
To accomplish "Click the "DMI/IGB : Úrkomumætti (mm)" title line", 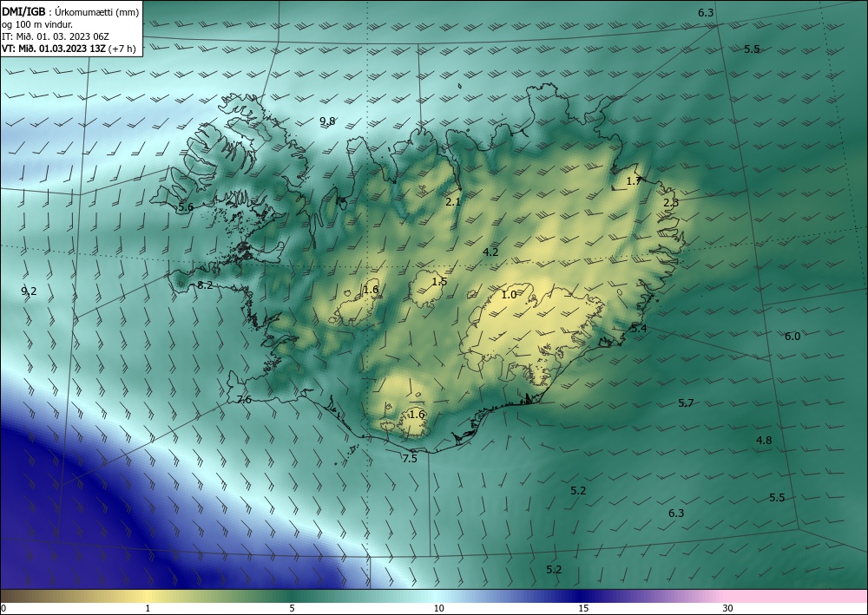I will [x=69, y=12].
